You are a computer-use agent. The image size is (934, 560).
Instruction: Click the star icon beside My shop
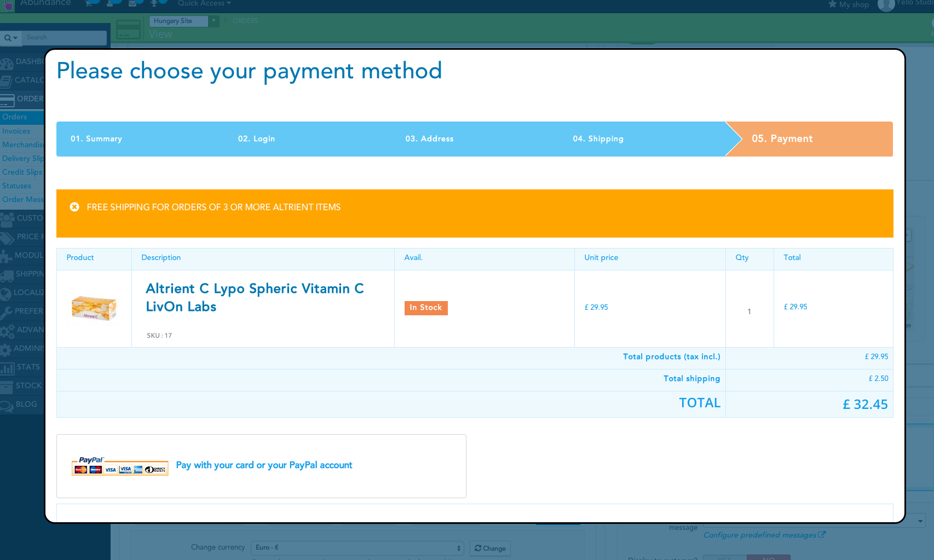(x=832, y=4)
